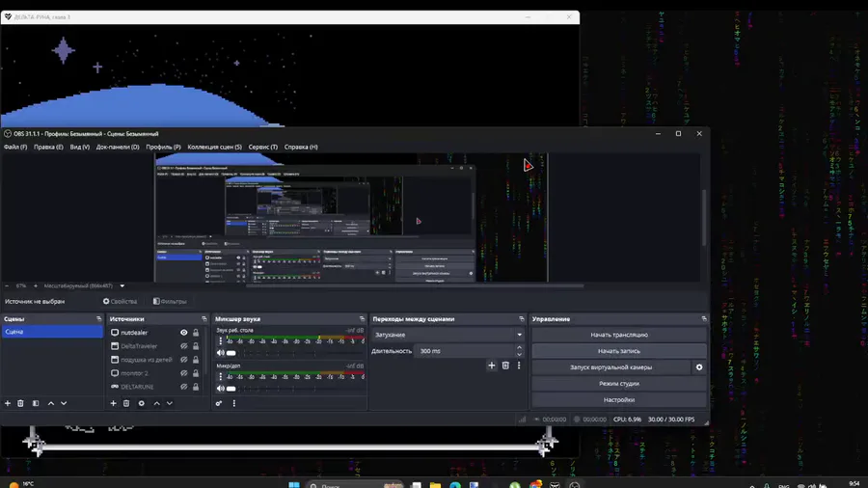Open the Вид (V) menu

click(x=80, y=148)
